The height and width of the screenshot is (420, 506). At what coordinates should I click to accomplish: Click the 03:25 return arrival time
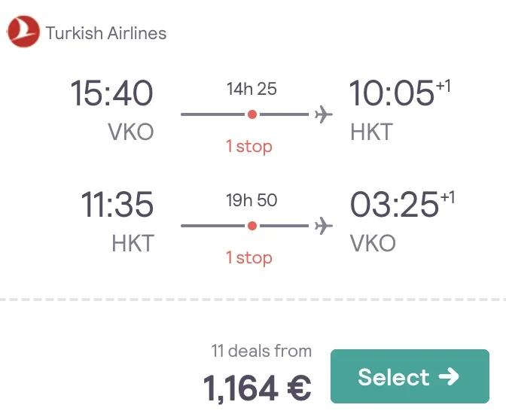(394, 205)
